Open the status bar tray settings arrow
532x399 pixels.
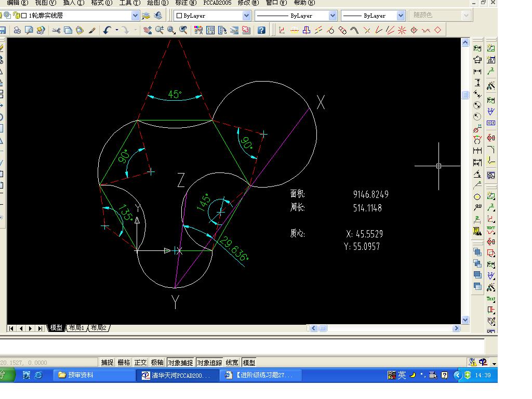495,364
